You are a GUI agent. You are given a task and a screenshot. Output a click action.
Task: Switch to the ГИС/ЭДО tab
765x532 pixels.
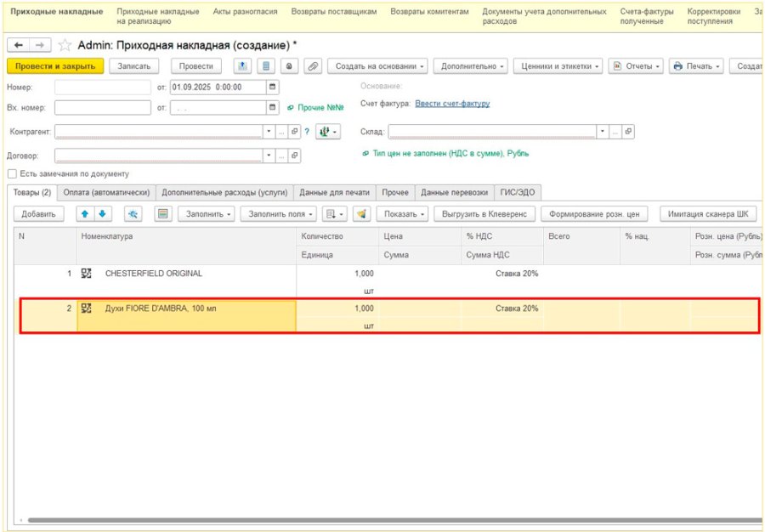click(x=518, y=193)
